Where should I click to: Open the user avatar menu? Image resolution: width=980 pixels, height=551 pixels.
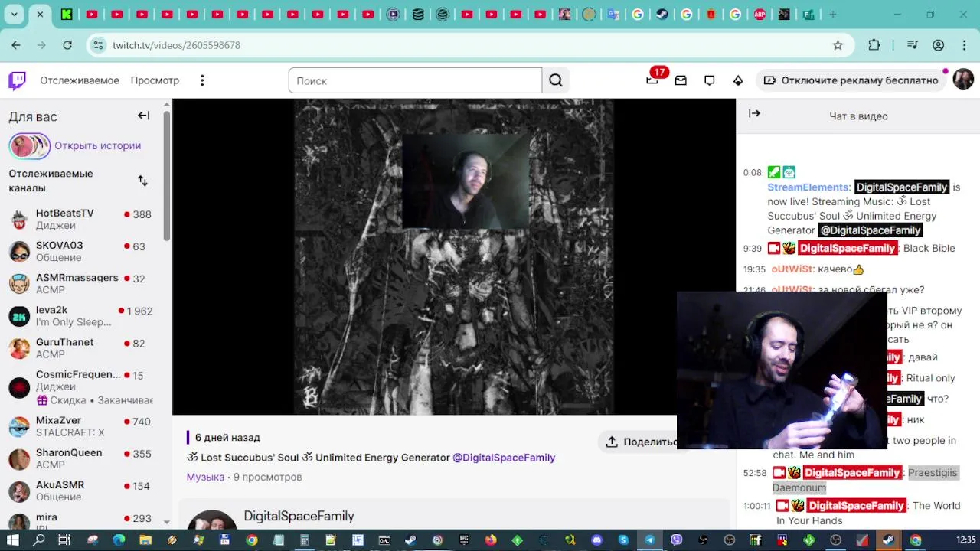(x=963, y=80)
